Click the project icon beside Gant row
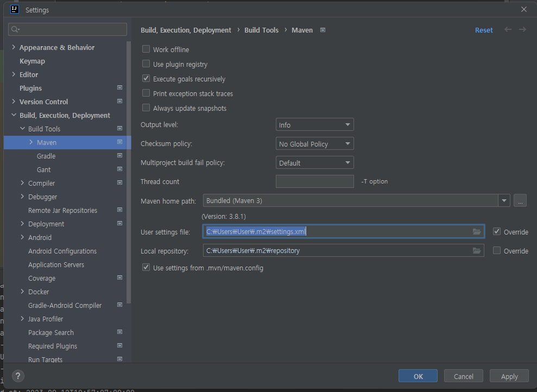This screenshot has width=537, height=392. pos(119,169)
